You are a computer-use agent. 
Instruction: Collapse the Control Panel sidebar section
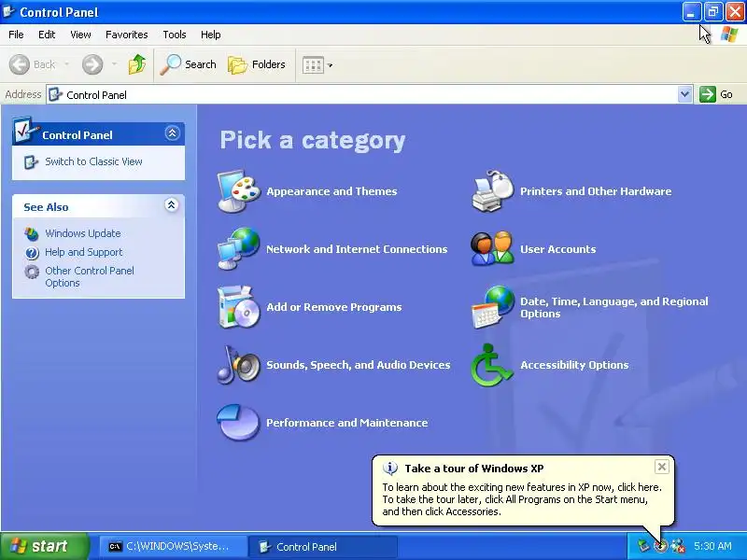coord(172,133)
